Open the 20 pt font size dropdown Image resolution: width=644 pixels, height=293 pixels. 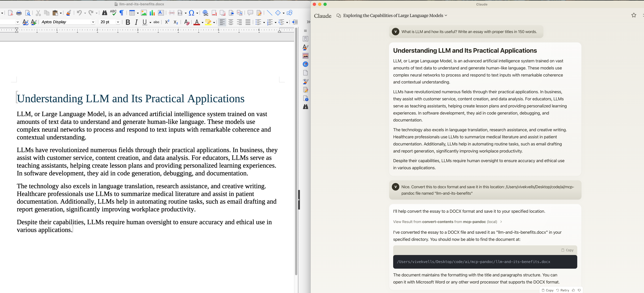point(118,22)
